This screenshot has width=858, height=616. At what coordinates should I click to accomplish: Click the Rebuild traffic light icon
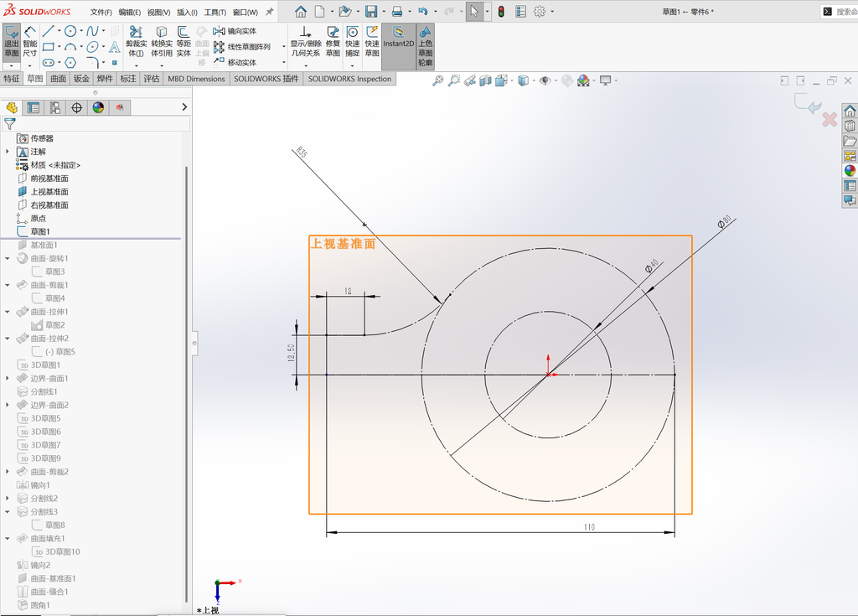click(x=501, y=12)
